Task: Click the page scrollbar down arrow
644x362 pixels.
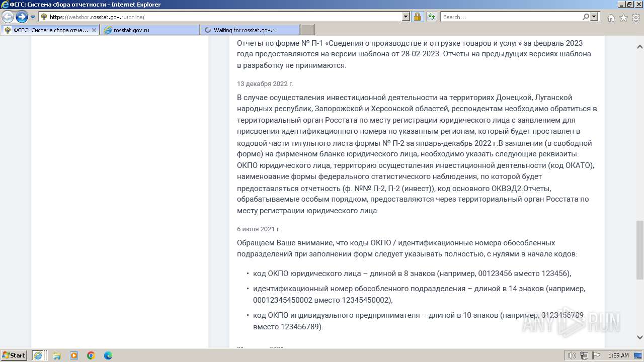Action: [639, 338]
